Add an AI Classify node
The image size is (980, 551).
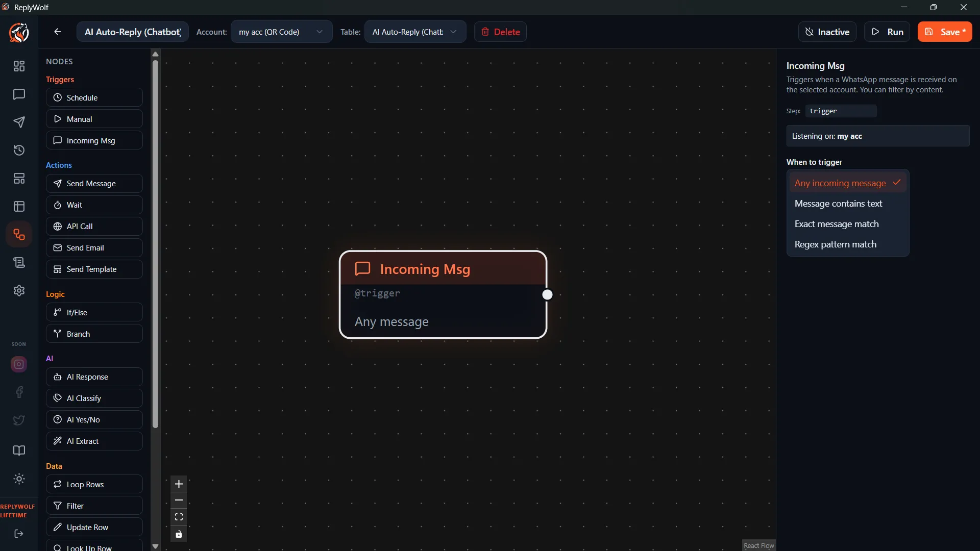click(94, 398)
